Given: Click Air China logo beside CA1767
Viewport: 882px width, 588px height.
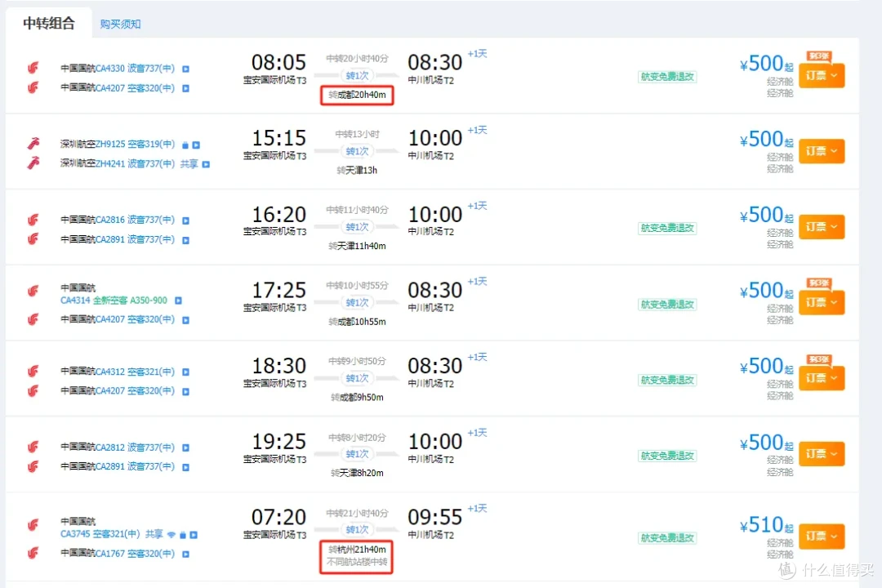Looking at the screenshot, I should click(x=33, y=553).
